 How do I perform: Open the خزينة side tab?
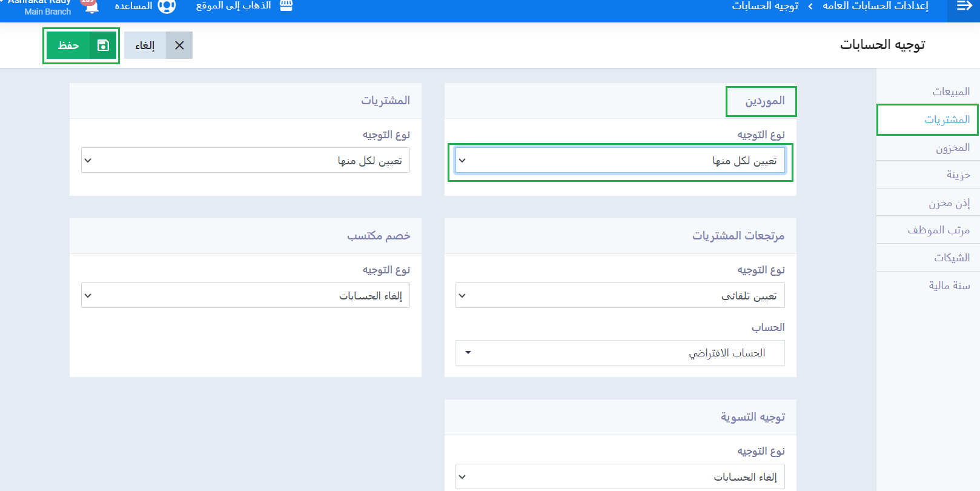pos(958,175)
